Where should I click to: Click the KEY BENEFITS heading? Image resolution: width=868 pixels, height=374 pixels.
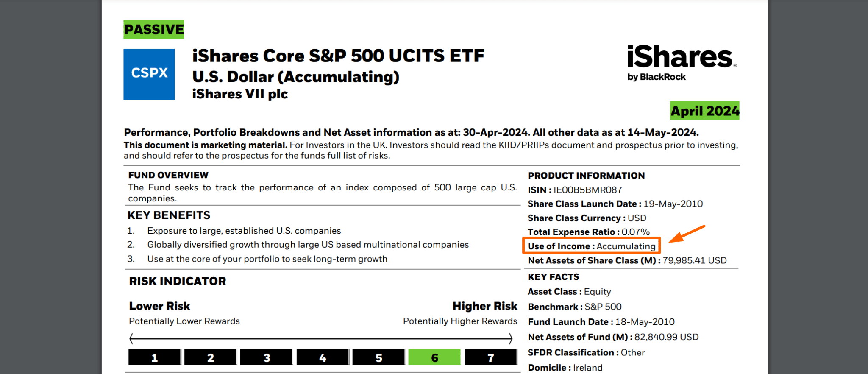169,215
